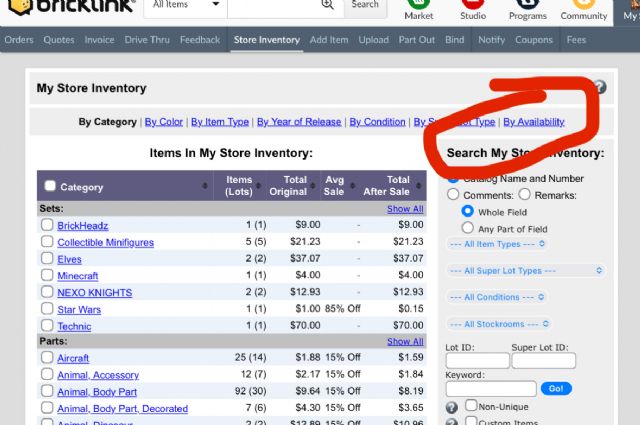Click the By Availability link
Image resolution: width=640 pixels, height=425 pixels.
click(533, 122)
